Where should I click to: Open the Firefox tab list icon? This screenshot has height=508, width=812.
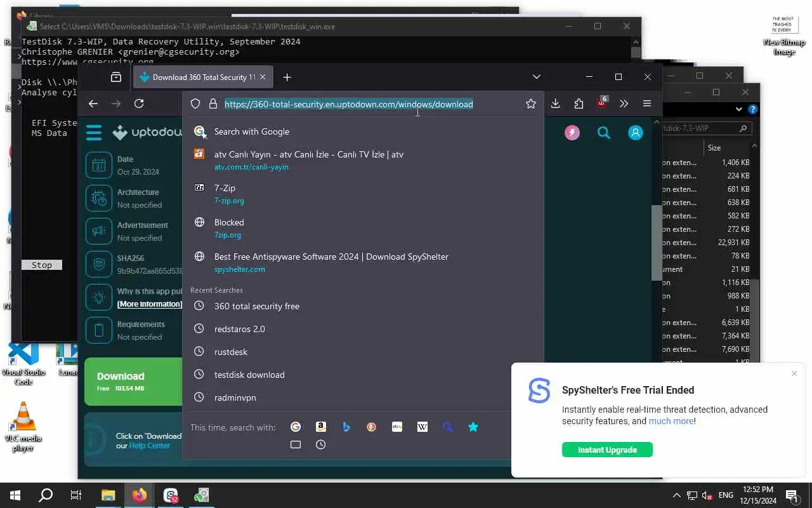116,77
